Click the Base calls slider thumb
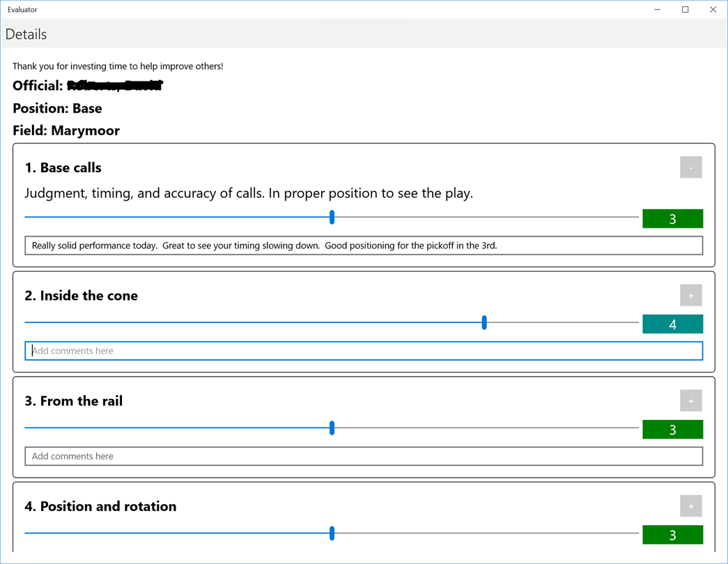This screenshot has height=564, width=728. (332, 217)
